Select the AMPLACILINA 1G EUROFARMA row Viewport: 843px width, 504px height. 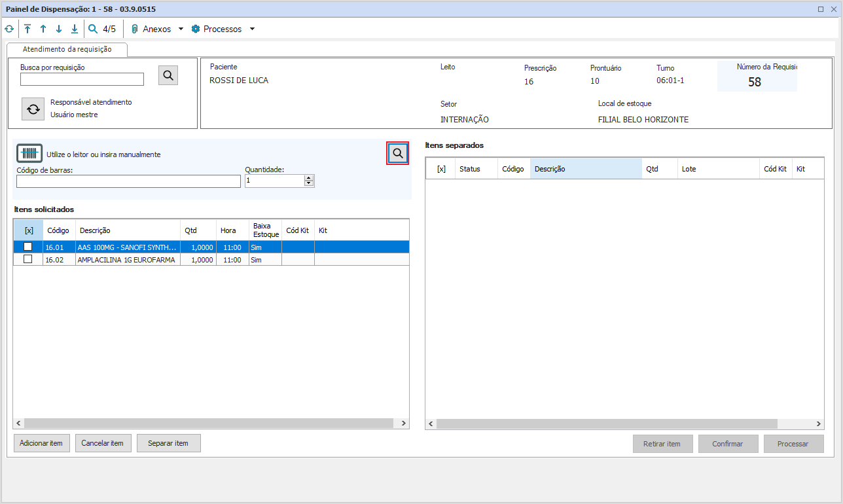pyautogui.click(x=211, y=260)
